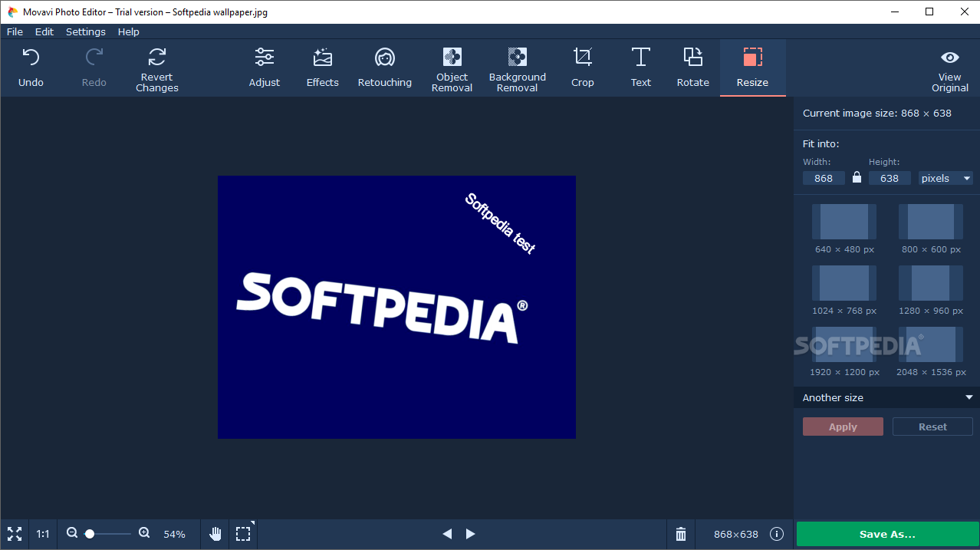The image size is (980, 550).
Task: Enter fullscreen with the expand arrows icon
Action: 15,534
